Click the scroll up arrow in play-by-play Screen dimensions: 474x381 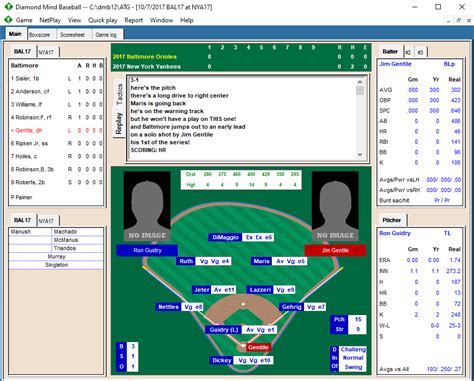click(360, 82)
